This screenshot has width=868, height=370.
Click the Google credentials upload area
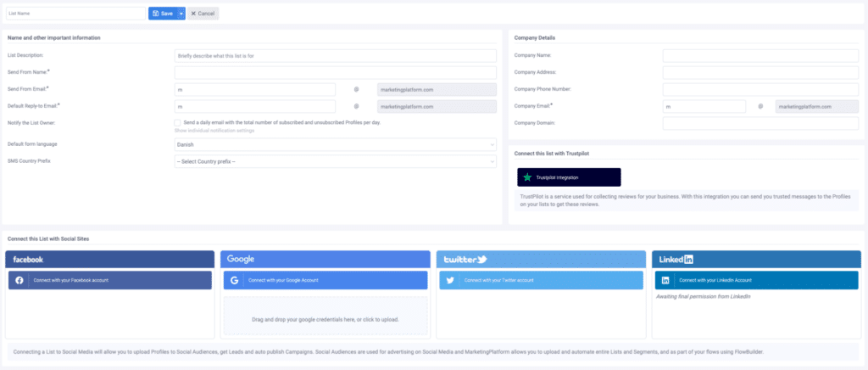coord(325,315)
